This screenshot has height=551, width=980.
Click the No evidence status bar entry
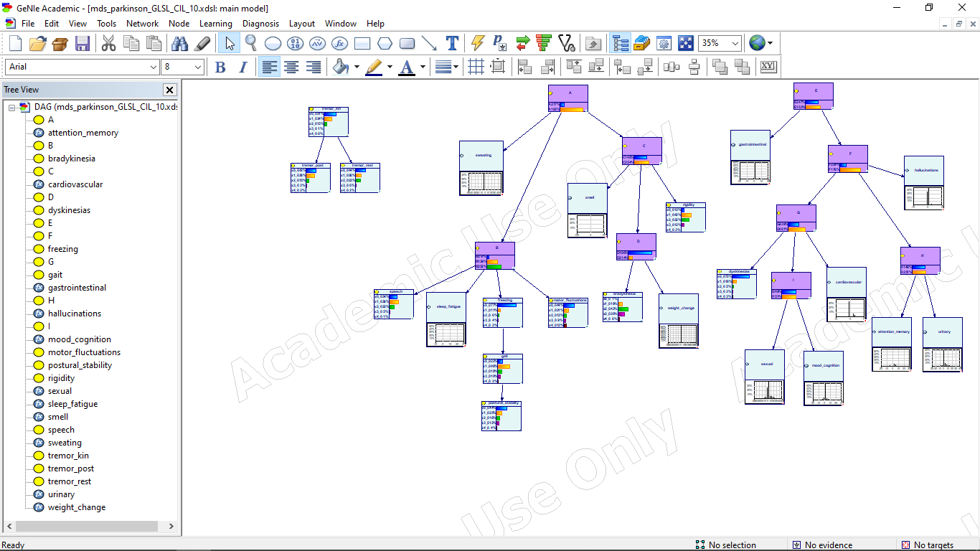pos(822,545)
